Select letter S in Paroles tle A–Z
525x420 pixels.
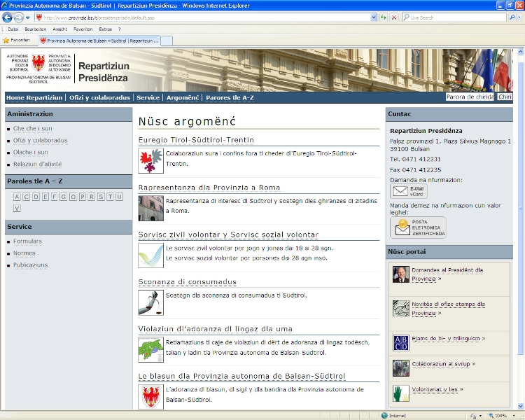pyautogui.click(x=101, y=197)
